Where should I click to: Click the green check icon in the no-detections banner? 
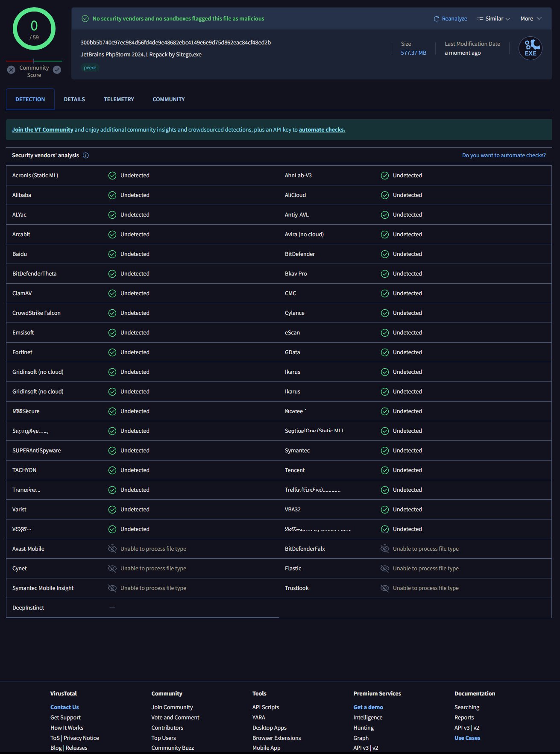tap(85, 19)
